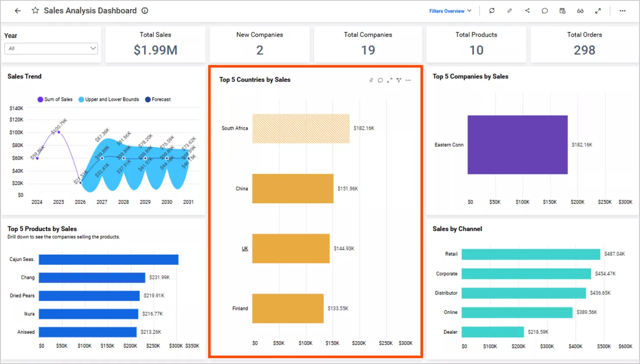Viewport: 640px width, 364px height.
Task: Mark dashboard as favorite with star
Action: click(x=35, y=10)
